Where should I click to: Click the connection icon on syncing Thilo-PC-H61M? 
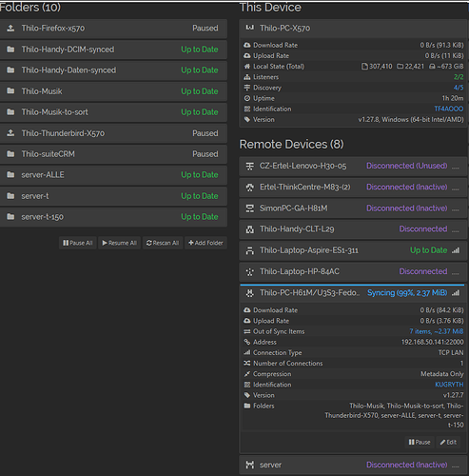(456, 292)
